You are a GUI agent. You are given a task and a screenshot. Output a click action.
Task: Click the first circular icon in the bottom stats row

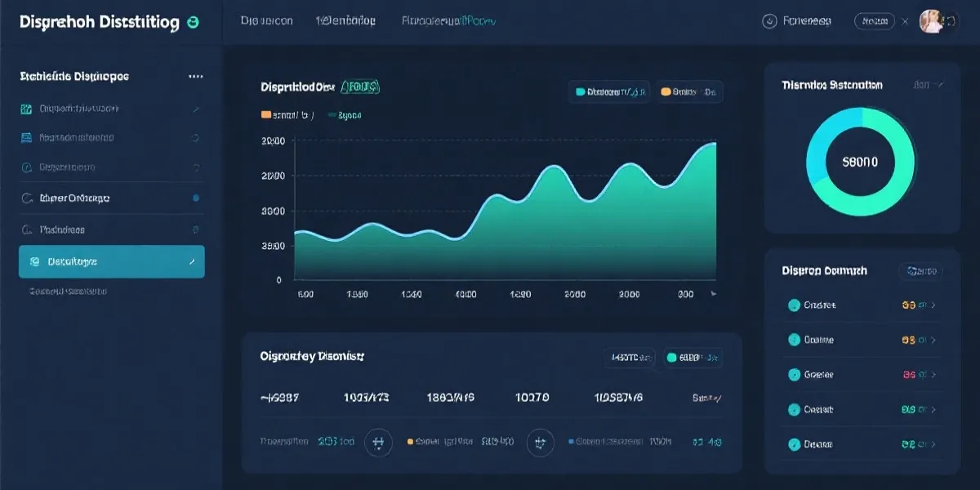point(377,442)
